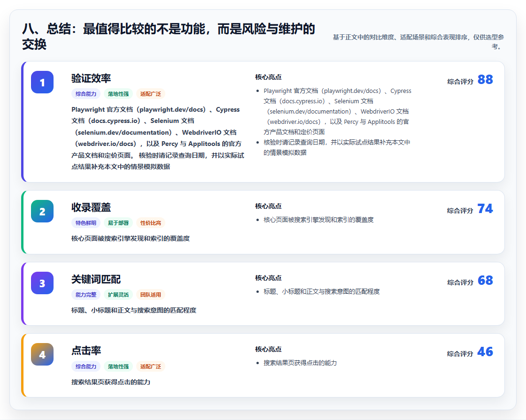Image resolution: width=526 pixels, height=420 pixels.
Task: Click the 易于部署 tag
Action: click(x=118, y=223)
